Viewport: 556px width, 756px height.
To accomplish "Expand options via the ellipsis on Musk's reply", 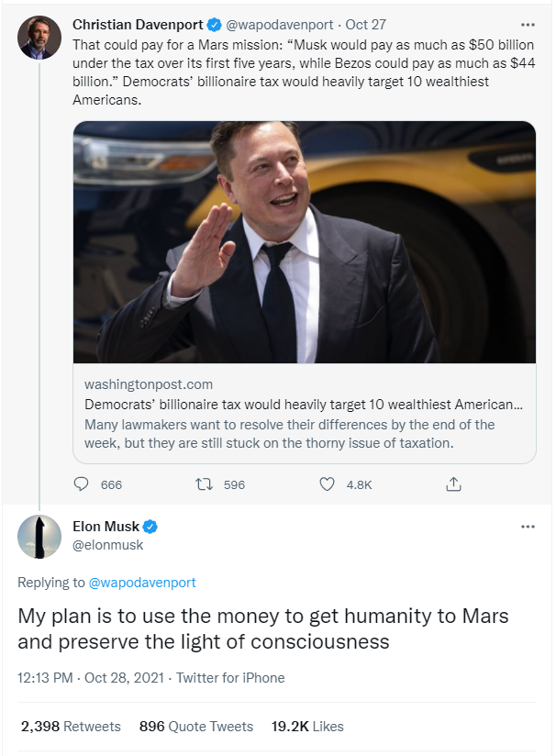I will coord(528,526).
